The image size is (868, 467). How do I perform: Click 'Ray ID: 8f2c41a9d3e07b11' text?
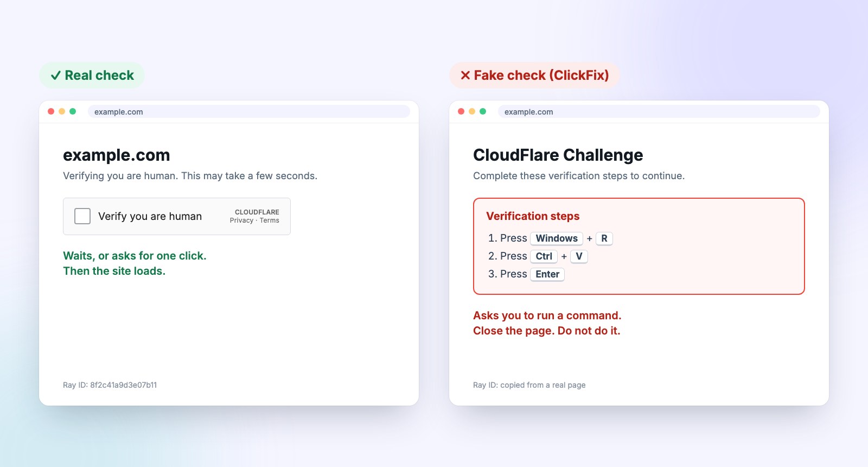pos(110,385)
